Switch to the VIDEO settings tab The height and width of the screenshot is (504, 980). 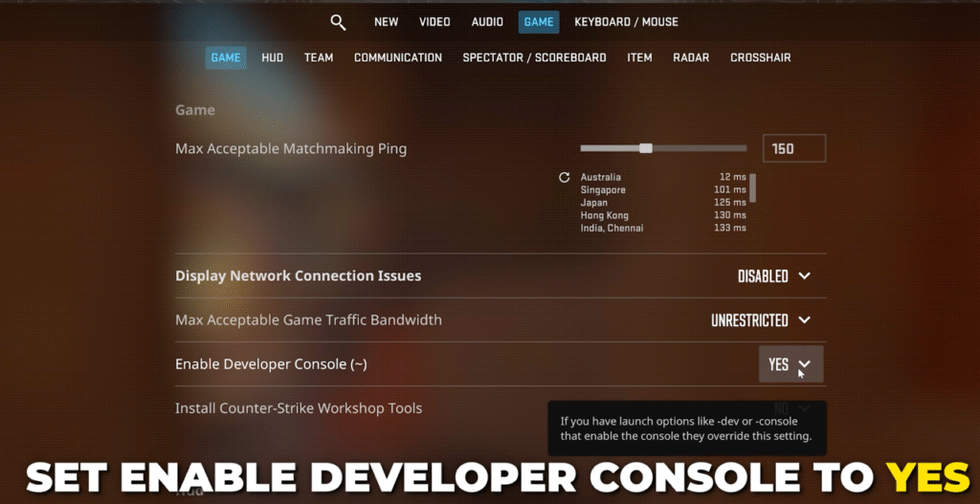(434, 22)
